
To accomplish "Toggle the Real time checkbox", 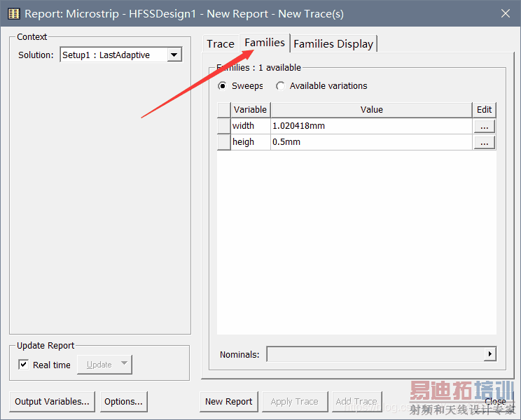I will click(x=24, y=365).
